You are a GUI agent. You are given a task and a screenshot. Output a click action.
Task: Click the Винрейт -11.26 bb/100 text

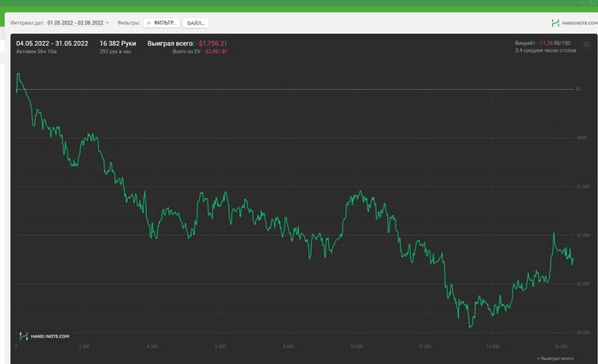point(542,43)
